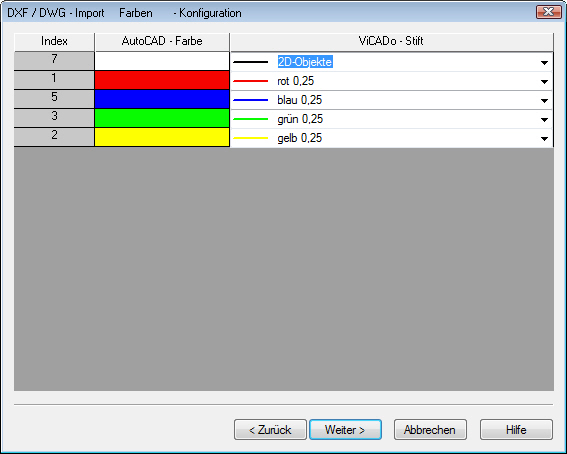The image size is (567, 454).
Task: Click the Index column header
Action: 54,41
